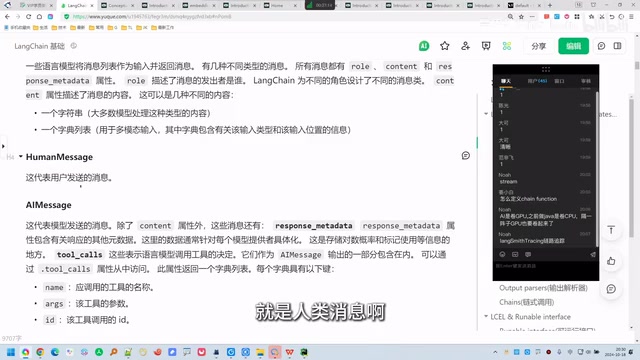Click the comment bubble icon beside HumanMessage
Image resolution: width=640 pixels, height=360 pixels.
[465, 156]
